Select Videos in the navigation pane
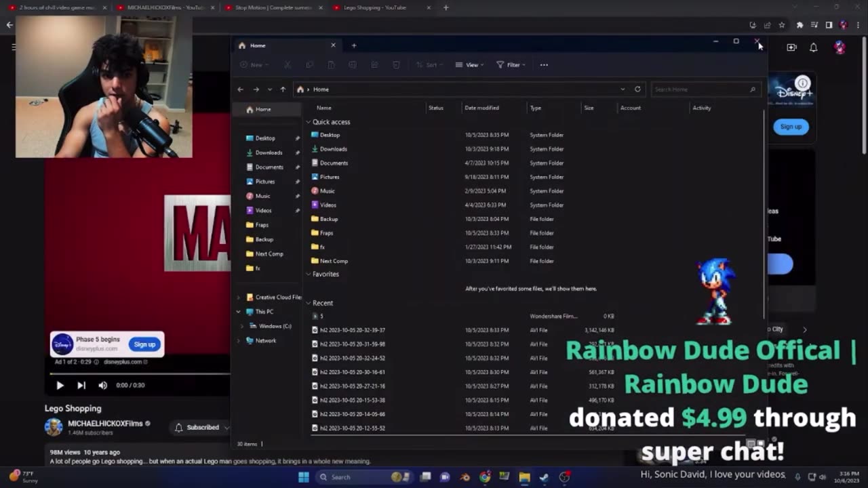The height and width of the screenshot is (488, 868). pyautogui.click(x=263, y=210)
